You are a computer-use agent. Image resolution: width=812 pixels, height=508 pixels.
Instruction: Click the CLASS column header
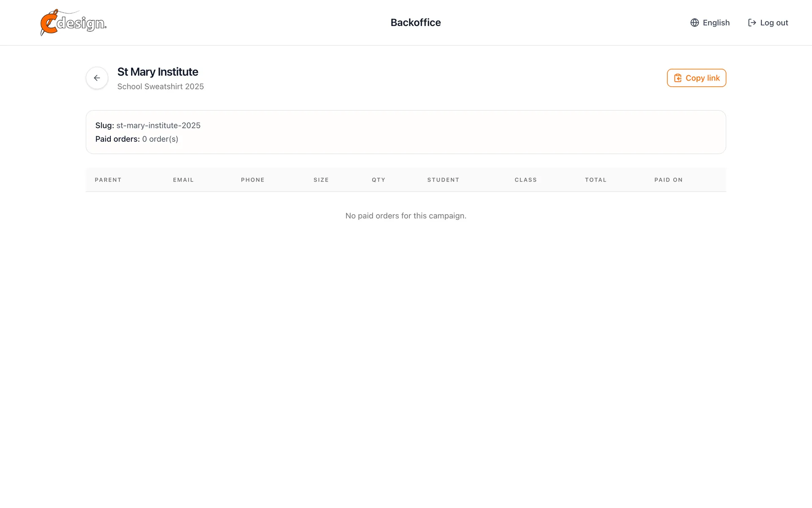[x=526, y=180]
